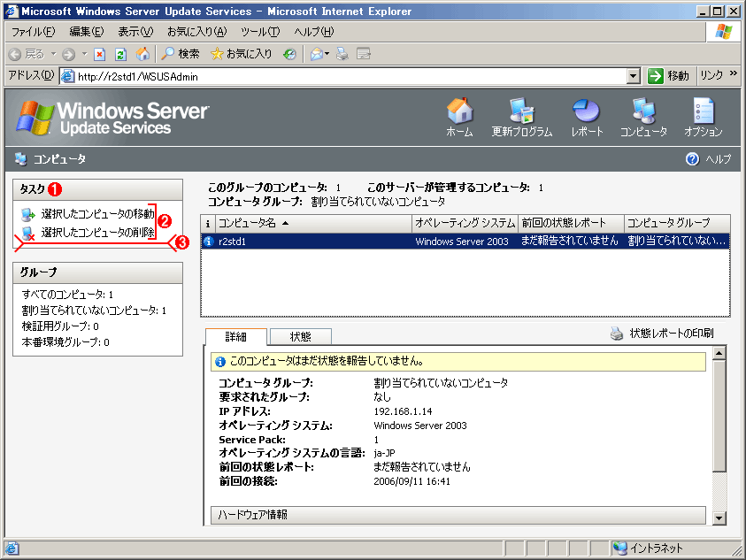Click the address bar URL field
The height and width of the screenshot is (560, 746).
[351, 76]
